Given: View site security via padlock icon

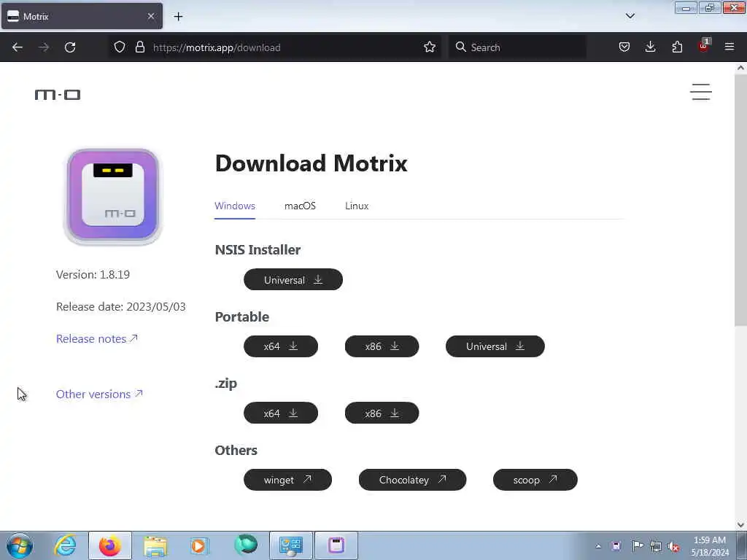Looking at the screenshot, I should click(x=139, y=47).
